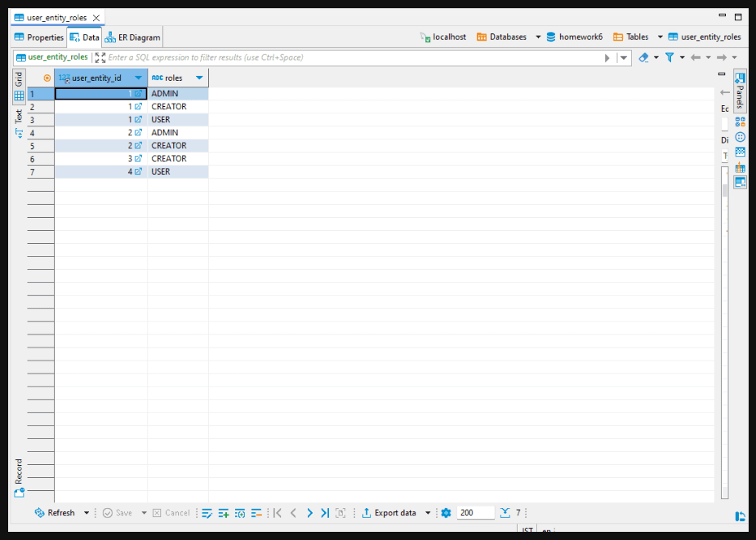Go to the next row
The image size is (756, 540).
click(x=309, y=513)
